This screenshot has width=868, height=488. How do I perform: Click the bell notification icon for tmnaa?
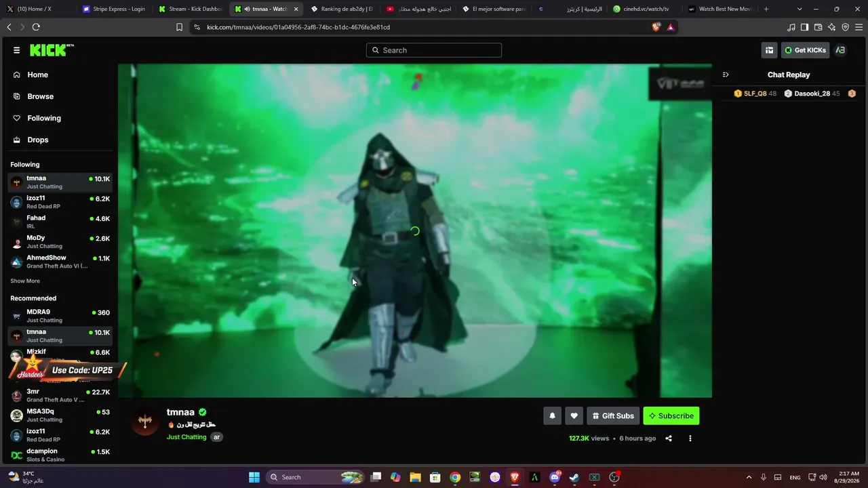tap(552, 415)
